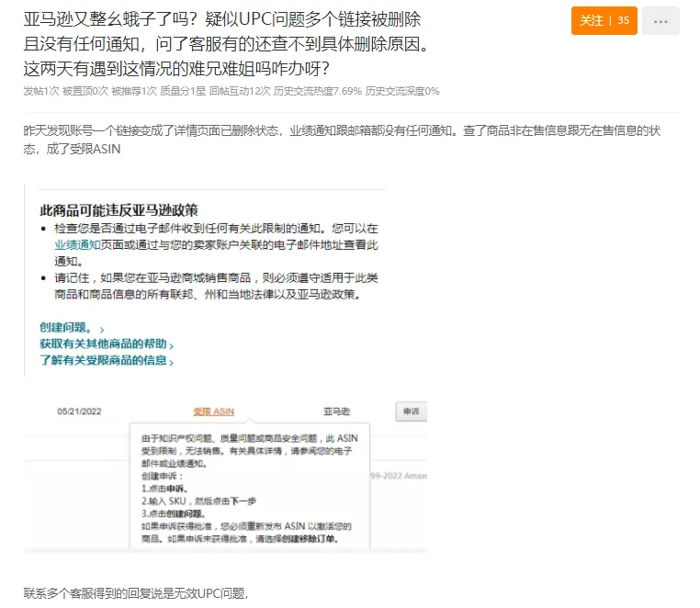Viewport: 700px width, 608px height.
Task: Click the orange 关注 follow button
Action: click(x=604, y=20)
